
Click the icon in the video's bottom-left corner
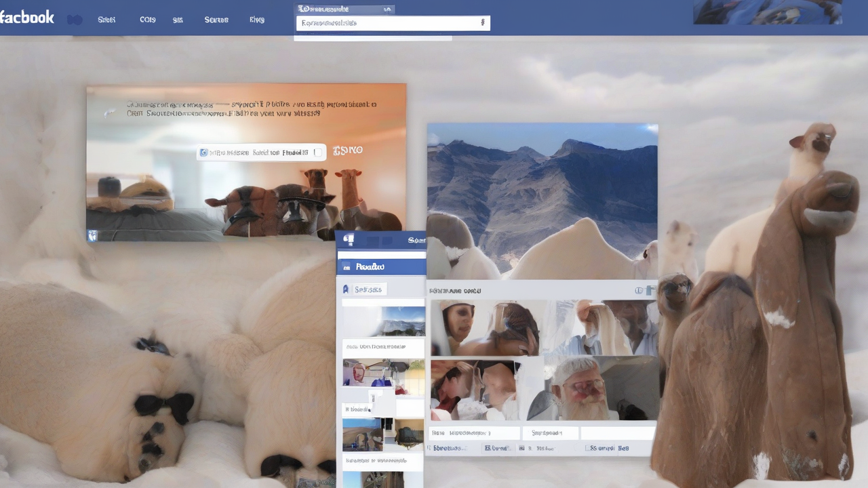pyautogui.click(x=93, y=235)
